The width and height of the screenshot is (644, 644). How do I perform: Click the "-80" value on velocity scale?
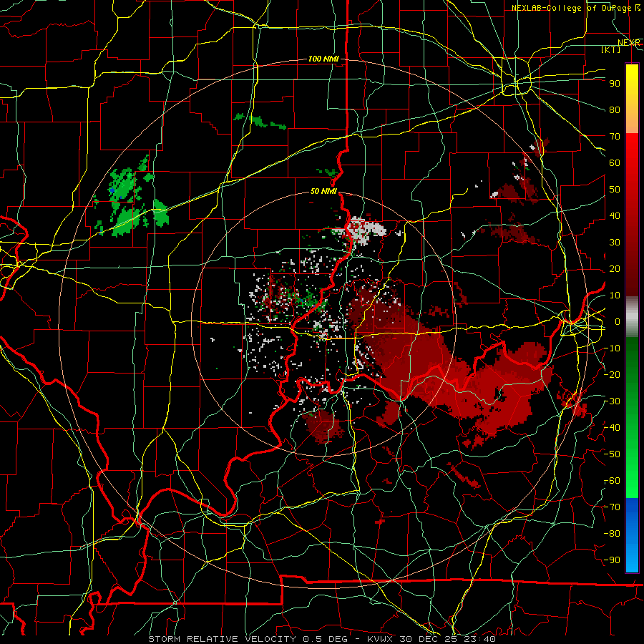coord(612,534)
